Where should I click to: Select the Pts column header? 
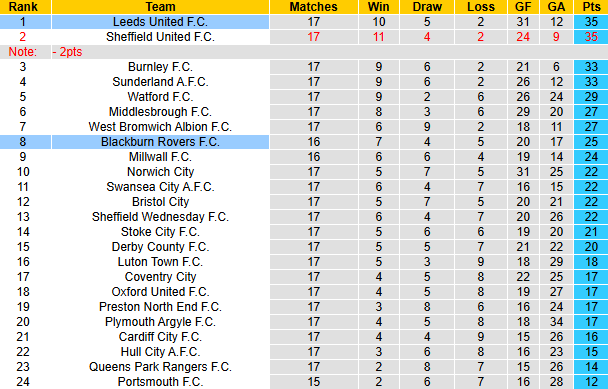tap(591, 7)
